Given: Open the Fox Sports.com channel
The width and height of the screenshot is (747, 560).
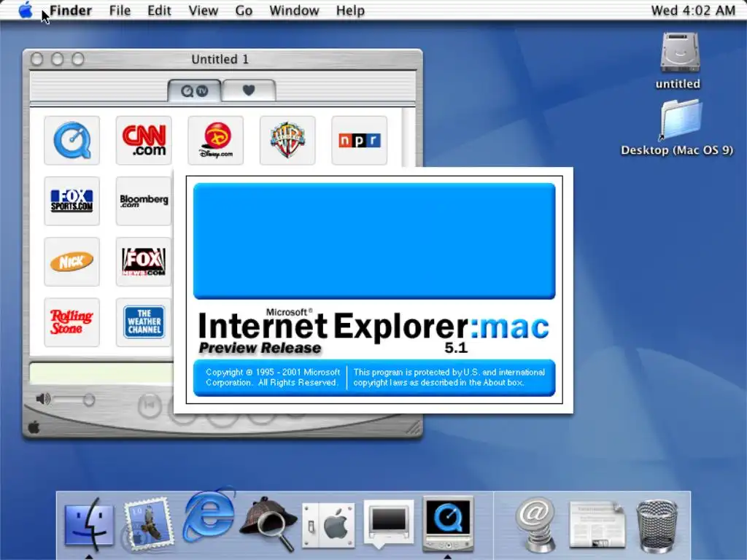Looking at the screenshot, I should 72,201.
